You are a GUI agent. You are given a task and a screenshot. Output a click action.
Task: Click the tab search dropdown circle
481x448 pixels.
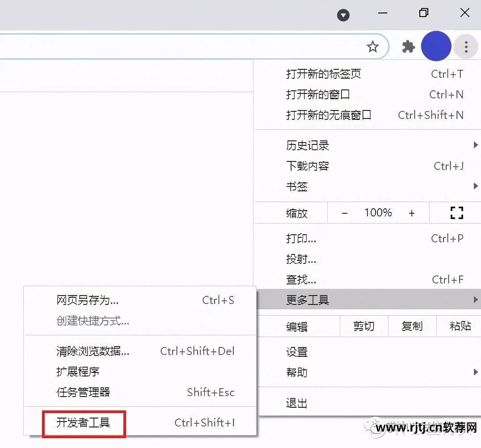(343, 15)
